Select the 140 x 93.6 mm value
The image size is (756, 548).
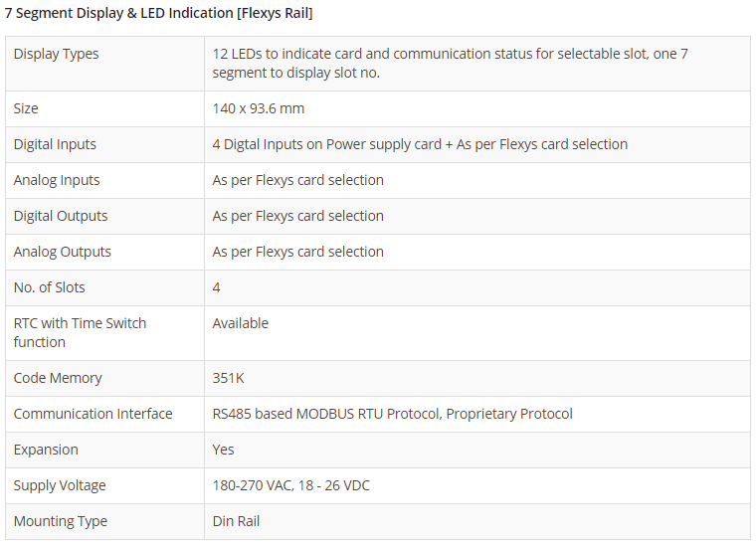click(x=259, y=108)
